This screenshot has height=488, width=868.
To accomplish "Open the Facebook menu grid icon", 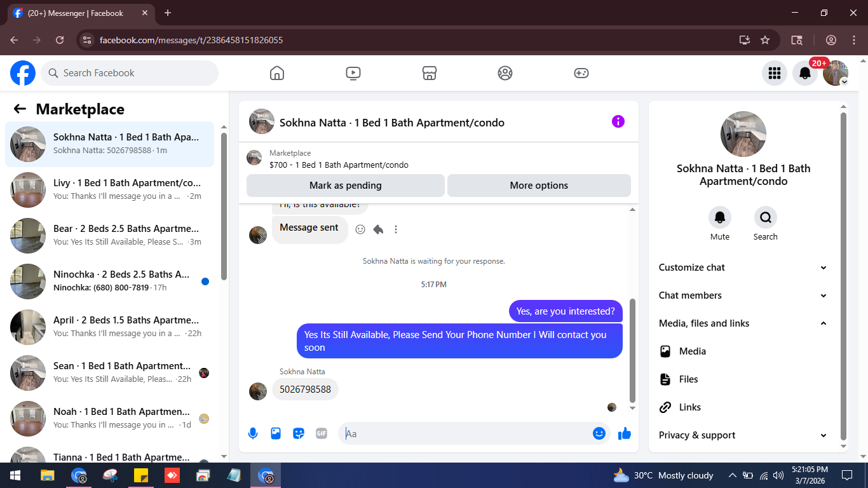I will (774, 73).
